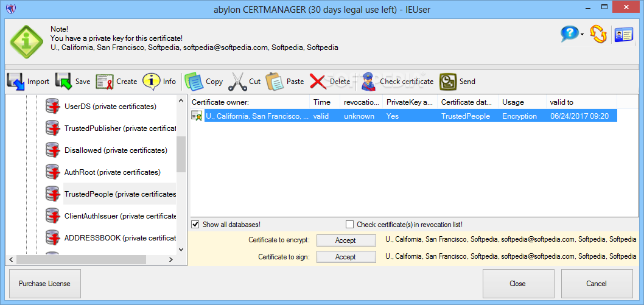The width and height of the screenshot is (644, 305).
Task: Enable Check certificate(s) in revocation list
Action: click(349, 225)
